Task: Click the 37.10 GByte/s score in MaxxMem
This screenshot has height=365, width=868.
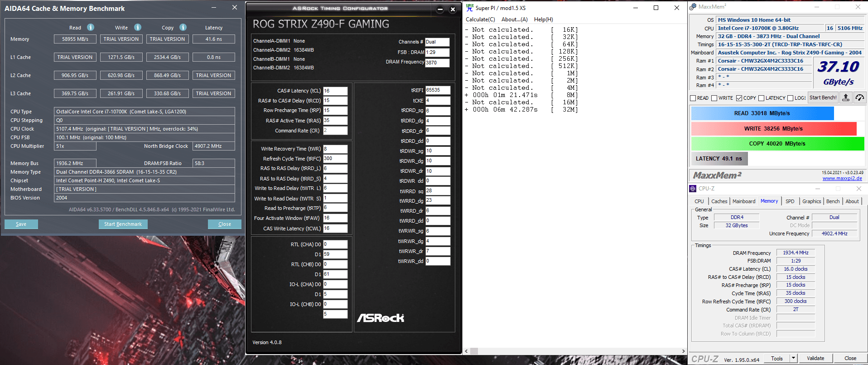Action: tap(839, 73)
